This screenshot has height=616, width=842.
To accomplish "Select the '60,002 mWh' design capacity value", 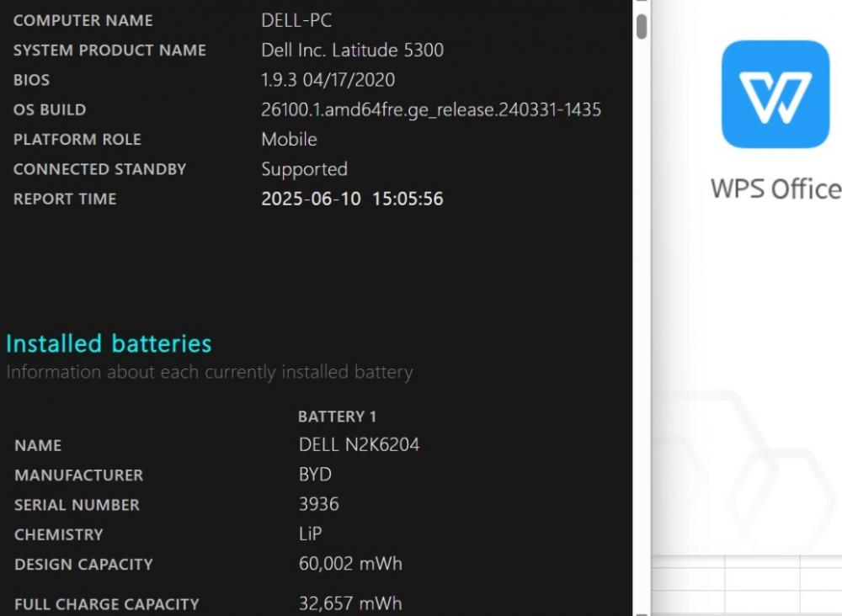I will [x=350, y=564].
